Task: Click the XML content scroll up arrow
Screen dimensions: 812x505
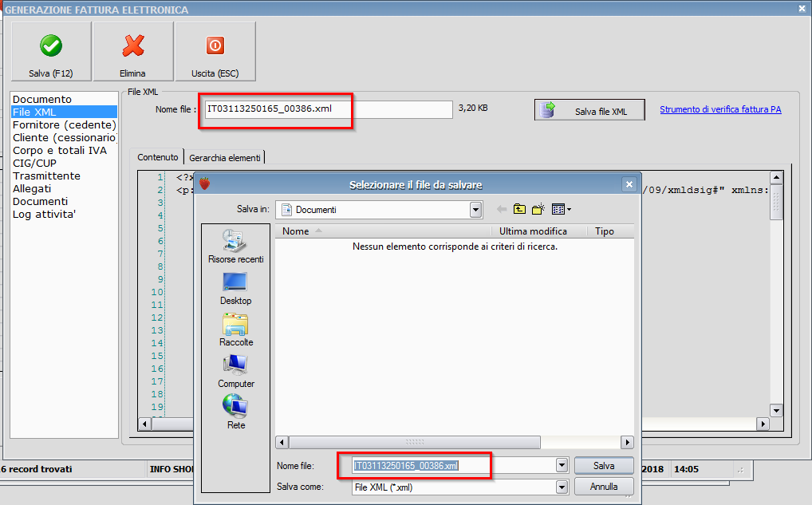Action: point(776,178)
